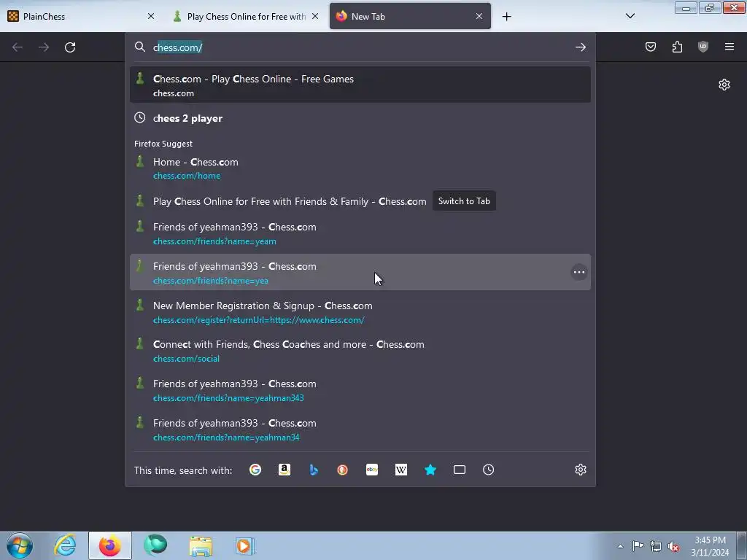Viewport: 747px width, 560px height.
Task: Open uBlock Origin shield icon
Action: point(703,47)
